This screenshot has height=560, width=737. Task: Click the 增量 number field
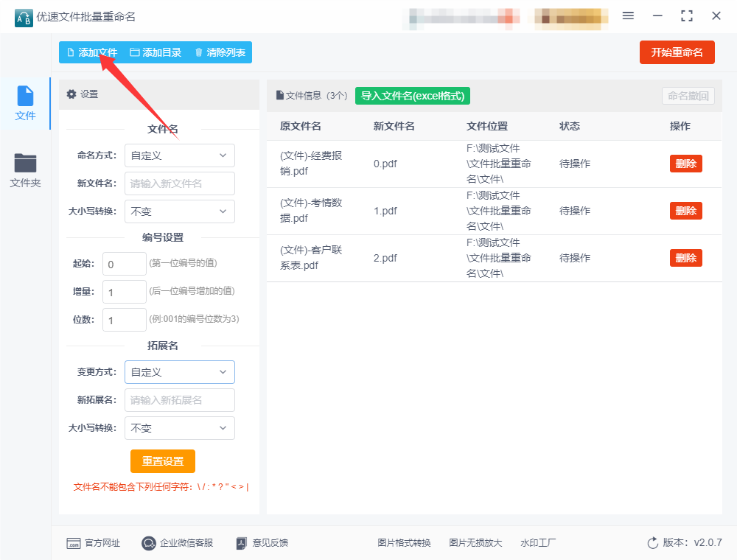click(125, 293)
